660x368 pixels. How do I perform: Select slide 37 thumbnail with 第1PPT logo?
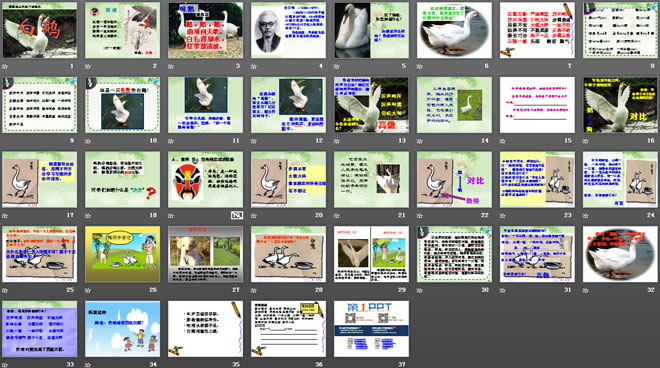(371, 329)
